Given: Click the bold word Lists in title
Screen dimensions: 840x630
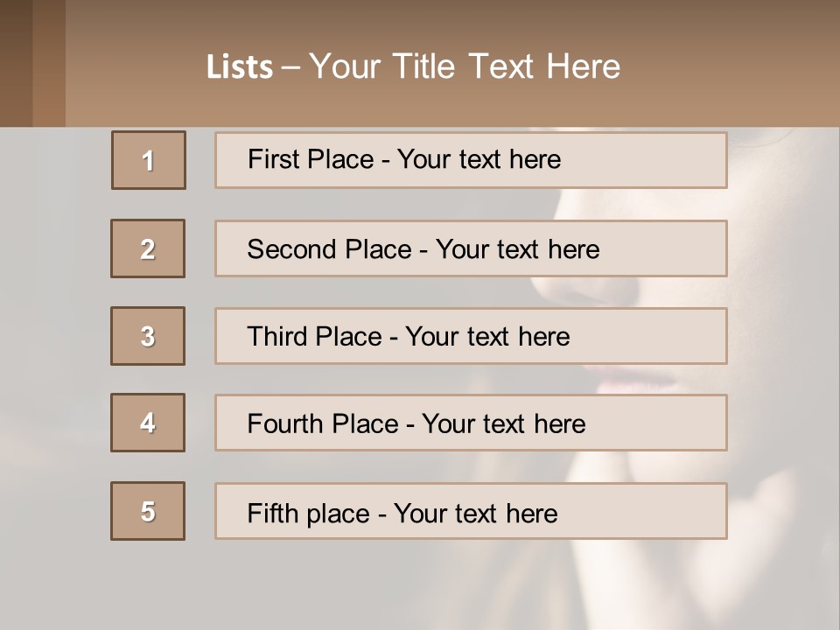Looking at the screenshot, I should tap(240, 67).
